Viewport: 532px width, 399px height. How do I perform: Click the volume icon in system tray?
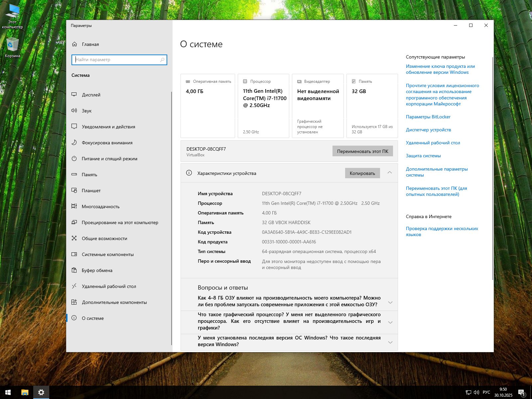476,392
